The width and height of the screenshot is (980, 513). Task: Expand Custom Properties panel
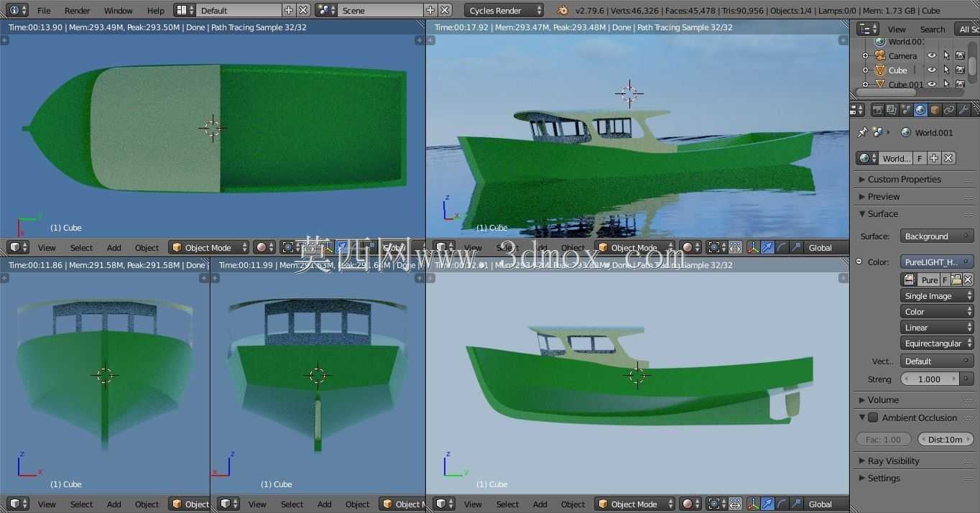[904, 179]
